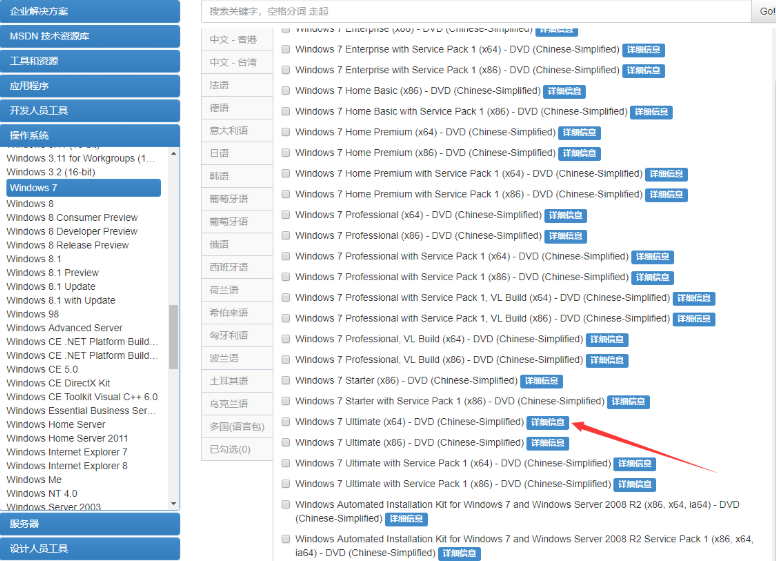The height and width of the screenshot is (561, 776).
Task: Expand the MSDN 技术资源库 panel
Action: [x=90, y=36]
